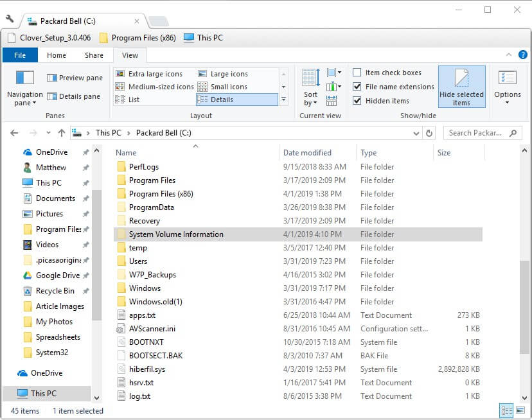
Task: Select Matthew in navigation pane
Action: click(51, 167)
